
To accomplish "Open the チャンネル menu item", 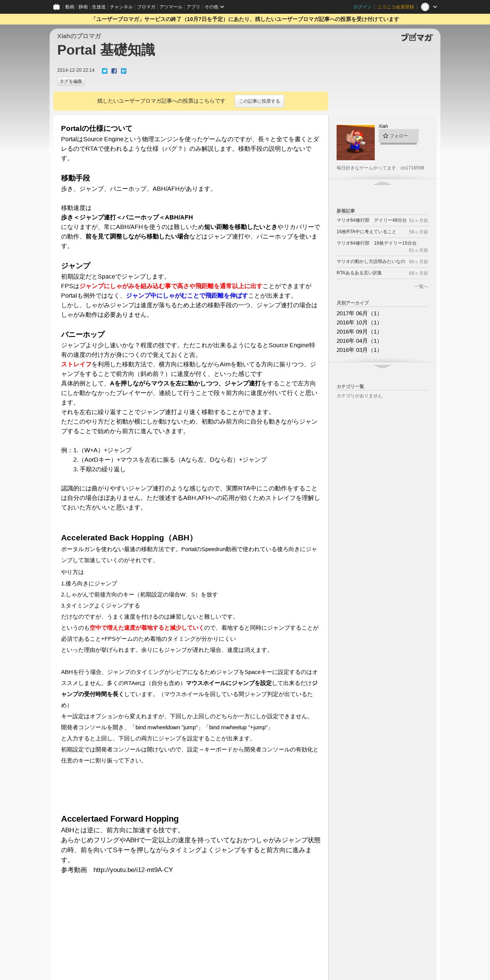I will pyautogui.click(x=121, y=7).
